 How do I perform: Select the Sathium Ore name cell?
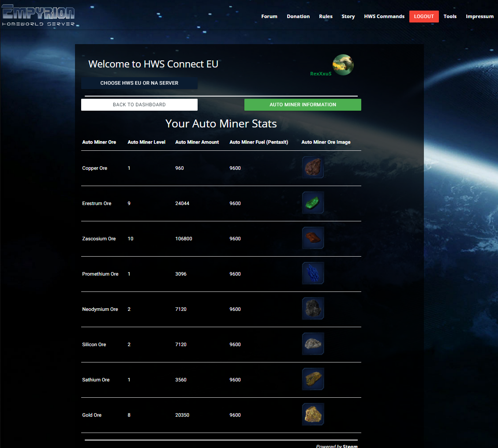[x=96, y=380]
